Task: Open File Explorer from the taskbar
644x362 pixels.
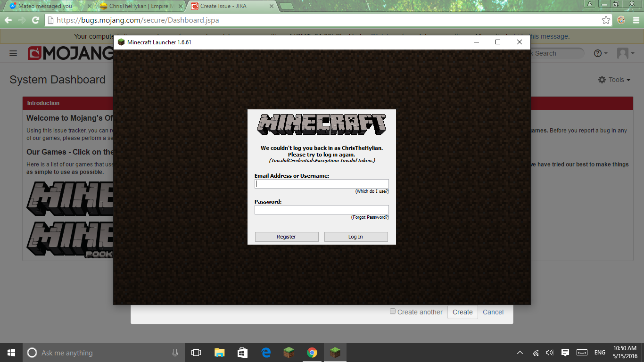Action: [x=219, y=353]
